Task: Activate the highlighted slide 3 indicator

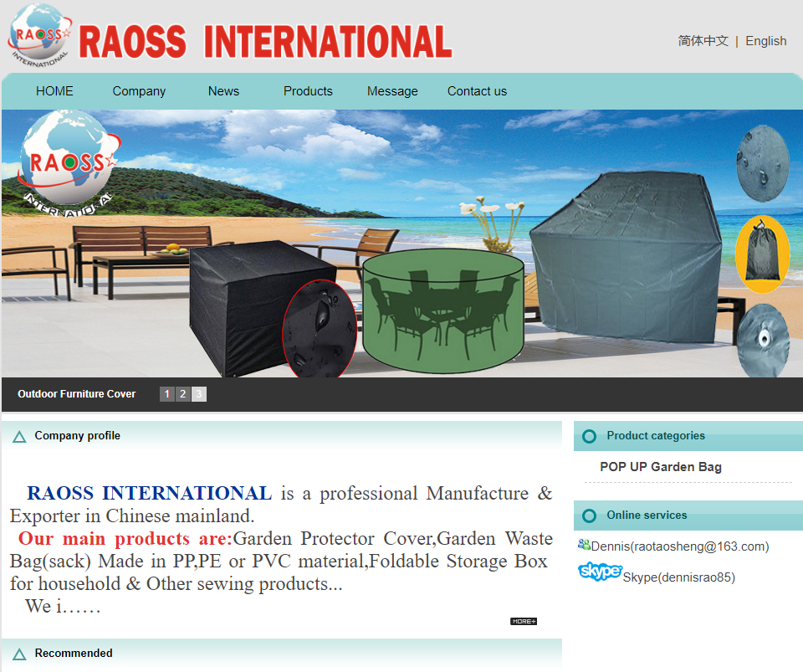Action: coord(198,393)
